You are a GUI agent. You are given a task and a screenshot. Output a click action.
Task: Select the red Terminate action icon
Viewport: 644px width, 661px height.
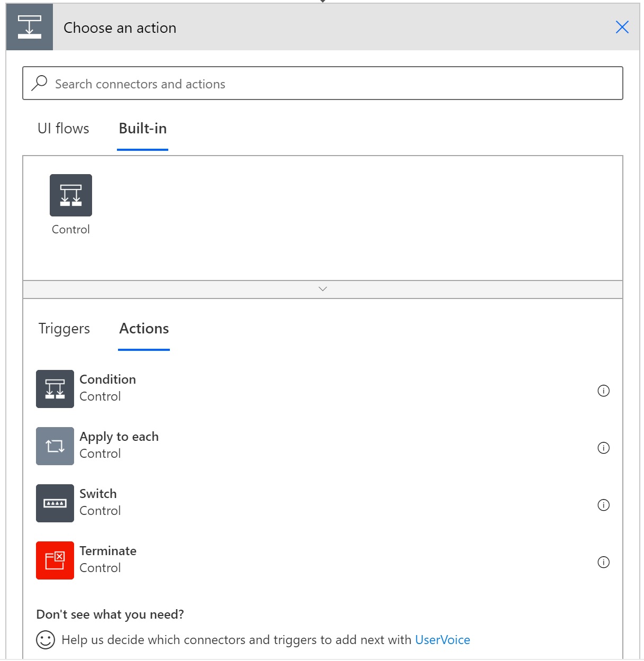click(x=55, y=560)
